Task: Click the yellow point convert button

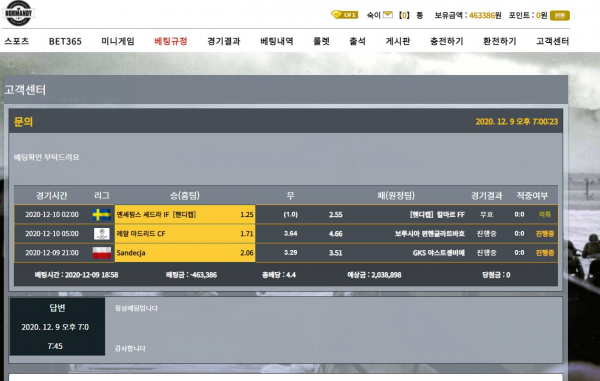Action: [559, 15]
